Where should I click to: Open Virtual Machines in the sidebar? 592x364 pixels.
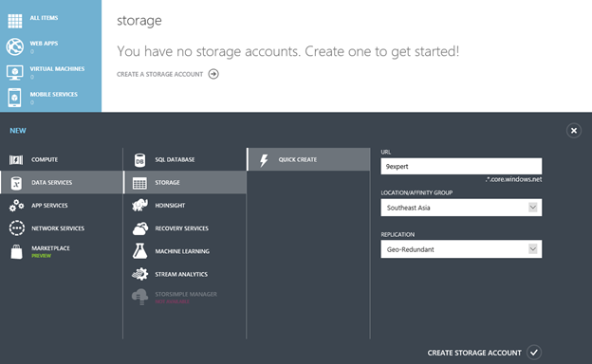pyautogui.click(x=50, y=72)
